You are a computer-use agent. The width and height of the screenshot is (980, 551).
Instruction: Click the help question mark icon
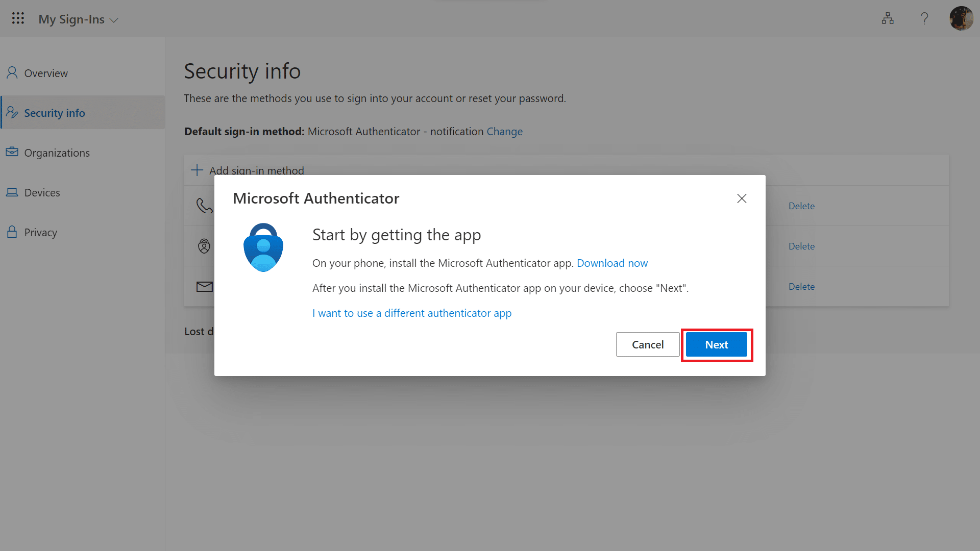[924, 18]
